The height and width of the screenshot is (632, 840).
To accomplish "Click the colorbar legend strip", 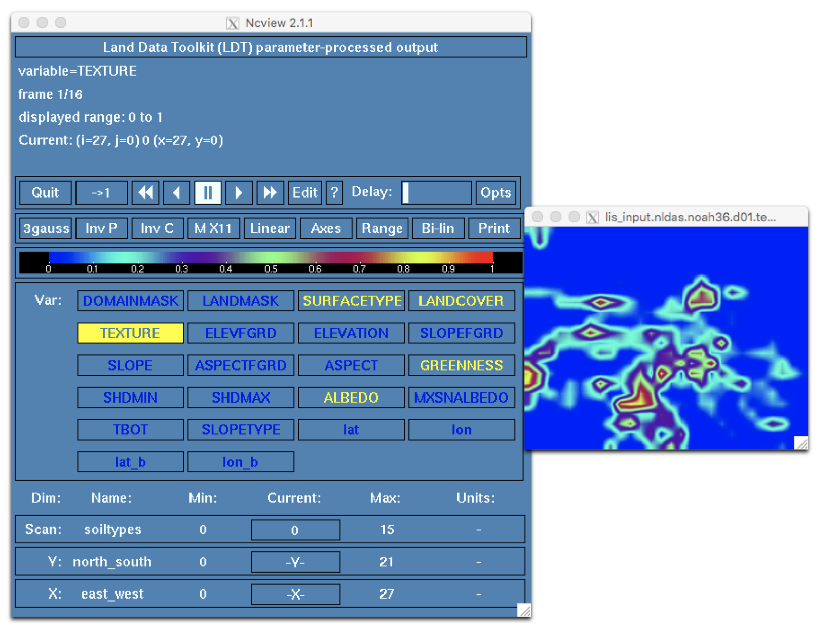I will pos(271,262).
